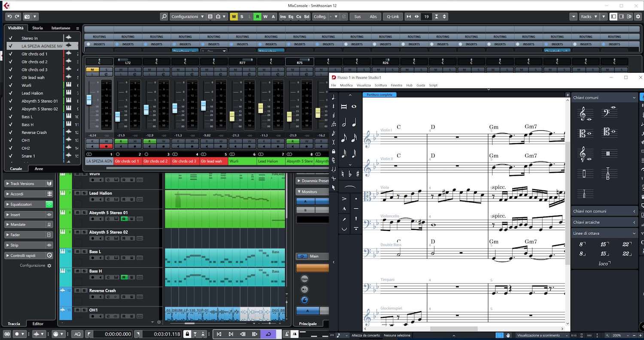
Task: Toggle the yellow global Mute (M) in MixConsole
Action: (234, 17)
